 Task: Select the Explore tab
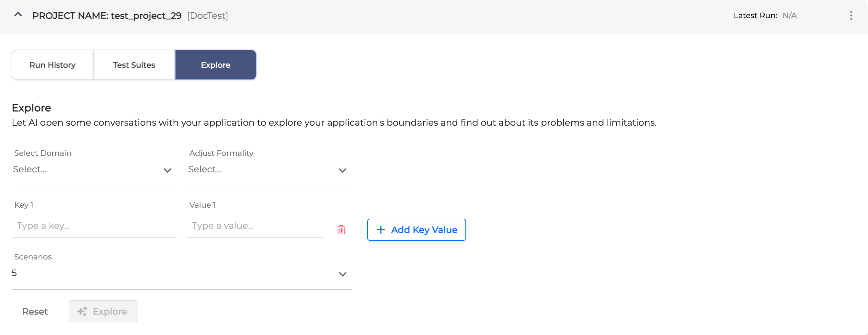pos(215,65)
